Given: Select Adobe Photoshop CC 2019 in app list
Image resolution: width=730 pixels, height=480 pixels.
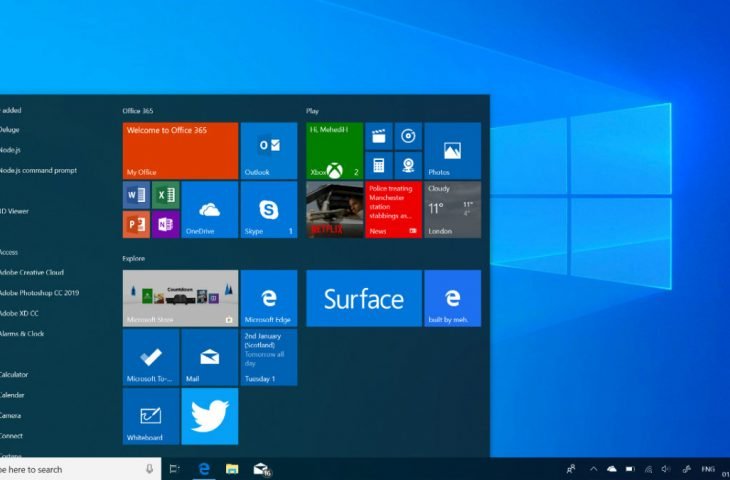Looking at the screenshot, I should click(x=40, y=293).
